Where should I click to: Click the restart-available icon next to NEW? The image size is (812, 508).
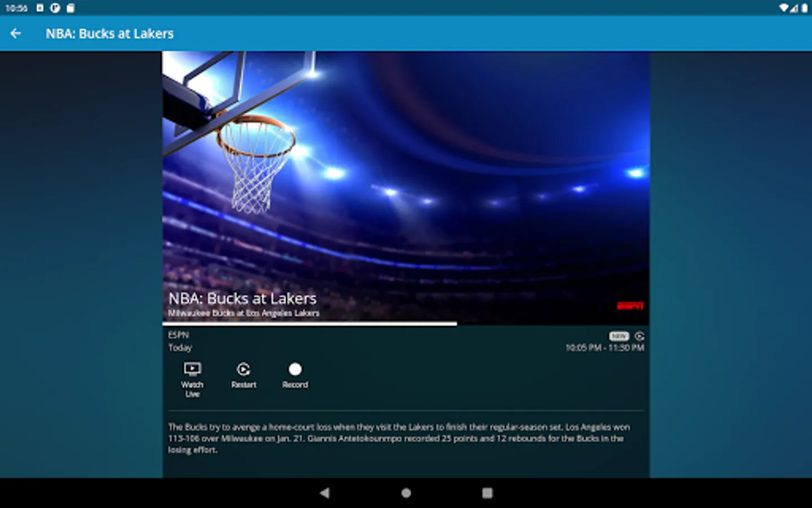click(x=639, y=336)
